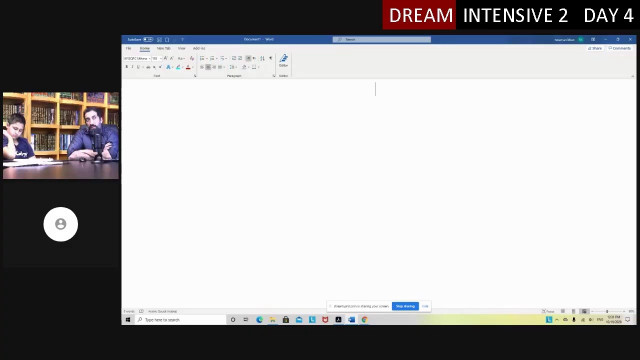The width and height of the screenshot is (640, 360).
Task: Center align the text
Action: 208,67
